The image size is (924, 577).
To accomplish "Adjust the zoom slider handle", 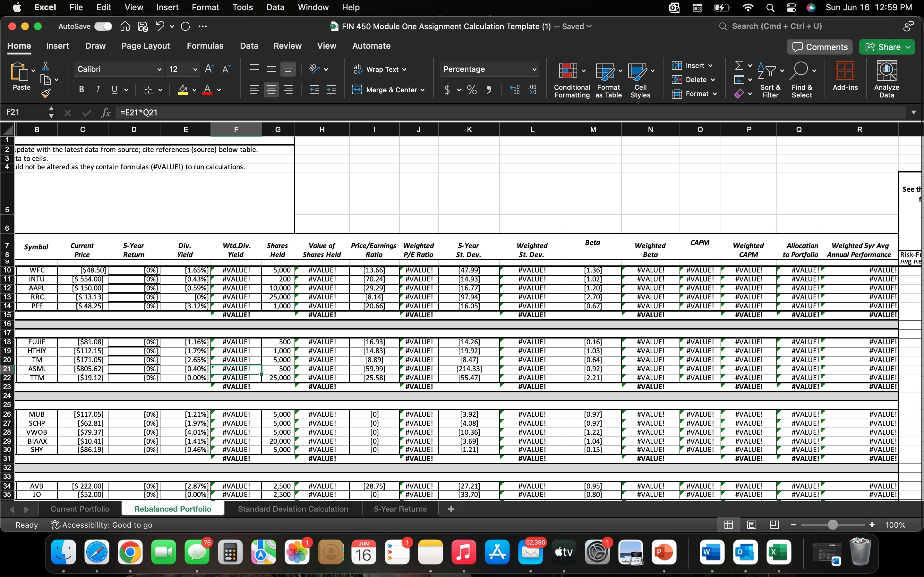I will [833, 525].
